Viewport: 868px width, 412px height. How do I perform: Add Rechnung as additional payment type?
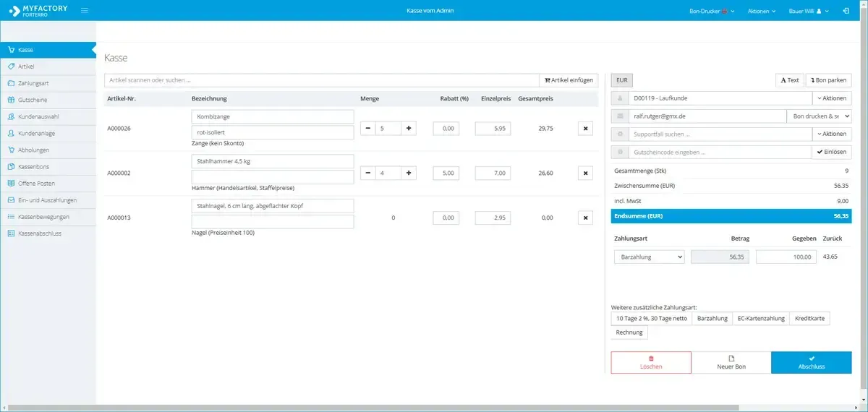pyautogui.click(x=629, y=332)
